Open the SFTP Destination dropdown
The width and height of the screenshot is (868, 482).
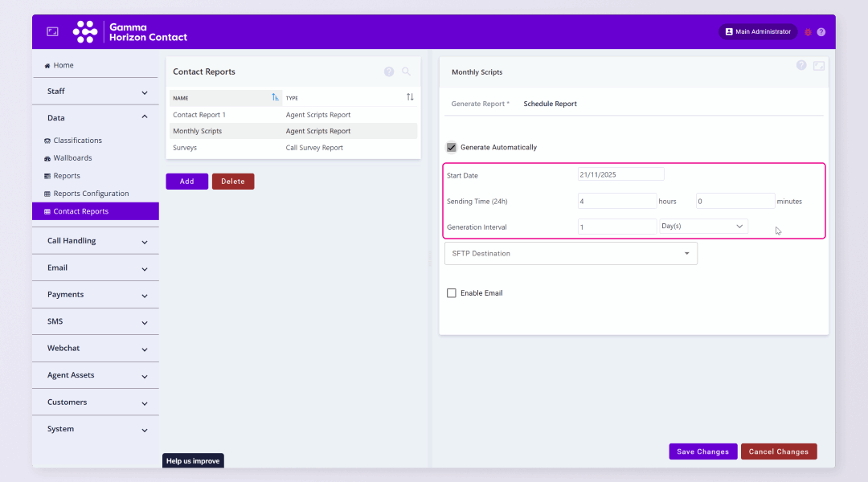click(571, 254)
